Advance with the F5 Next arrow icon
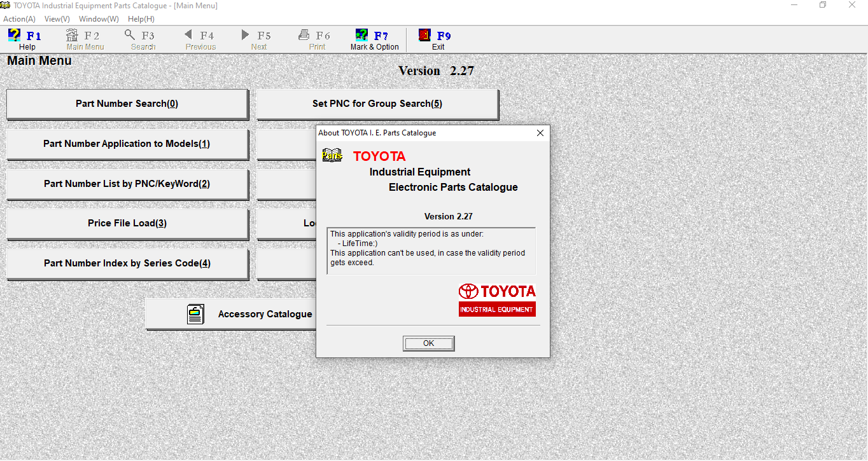The height and width of the screenshot is (461, 868). click(x=244, y=35)
